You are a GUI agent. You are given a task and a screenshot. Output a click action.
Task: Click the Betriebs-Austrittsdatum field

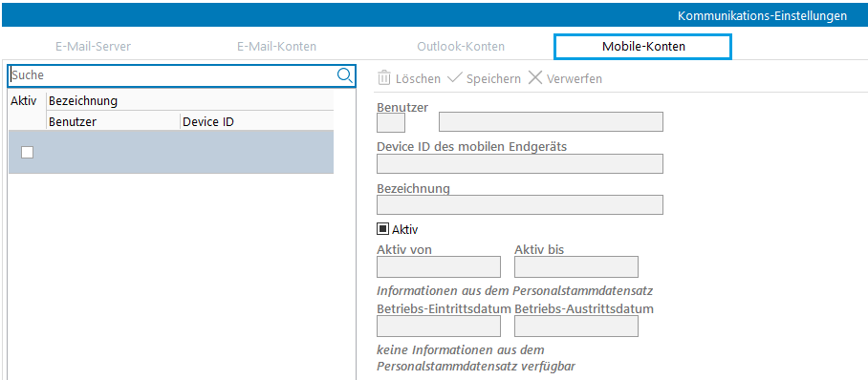[x=576, y=327]
